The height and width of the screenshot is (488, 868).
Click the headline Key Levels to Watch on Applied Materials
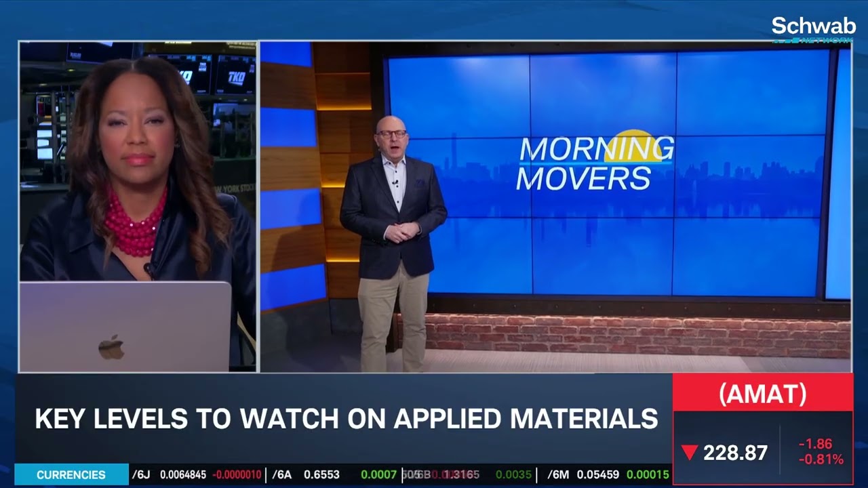click(347, 419)
